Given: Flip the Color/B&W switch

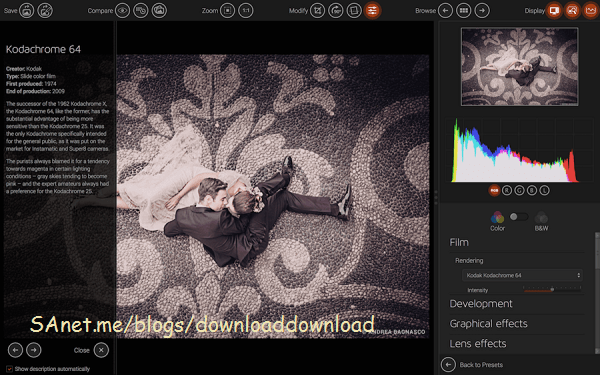Looking at the screenshot, I should [519, 217].
